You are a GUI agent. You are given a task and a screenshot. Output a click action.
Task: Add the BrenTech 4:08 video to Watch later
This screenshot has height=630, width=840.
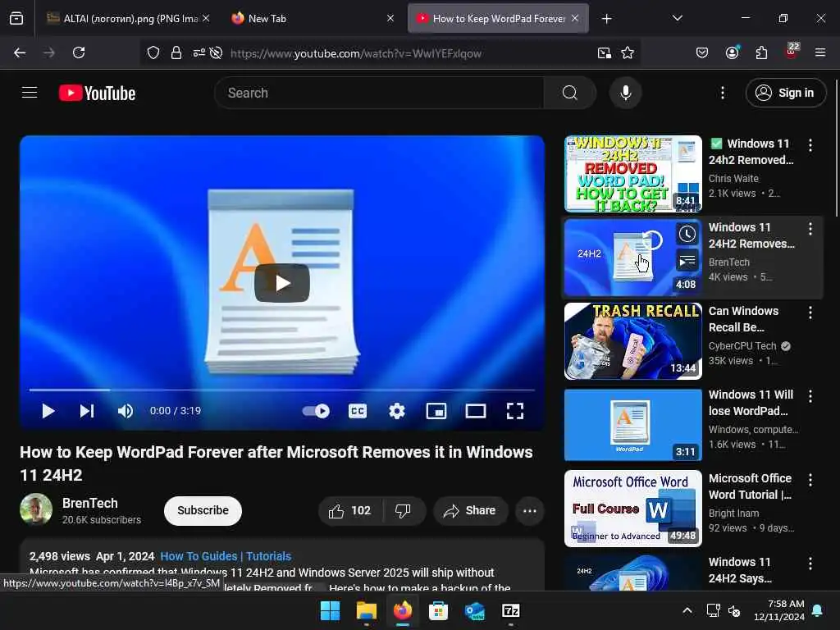[x=687, y=234]
